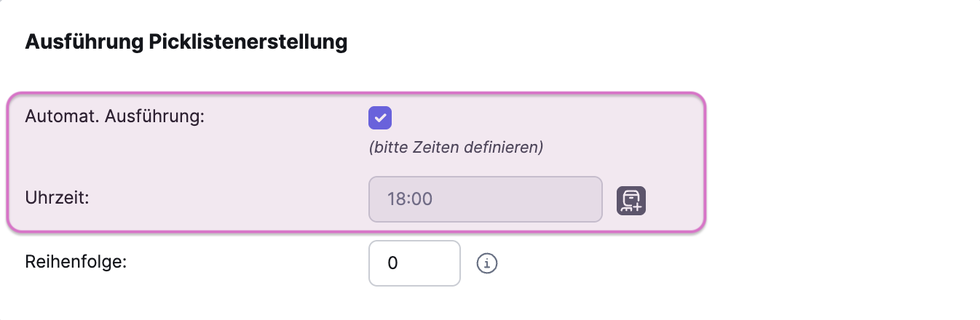Uncheck the Automat. Ausführung checkbox
Viewport: 980px width, 320px height.
[380, 118]
